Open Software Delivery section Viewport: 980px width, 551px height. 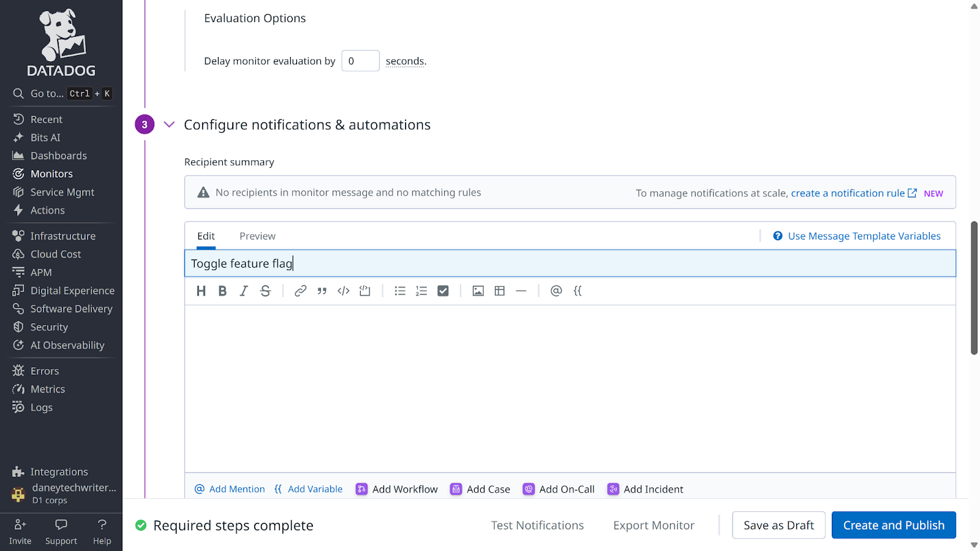[x=71, y=309]
